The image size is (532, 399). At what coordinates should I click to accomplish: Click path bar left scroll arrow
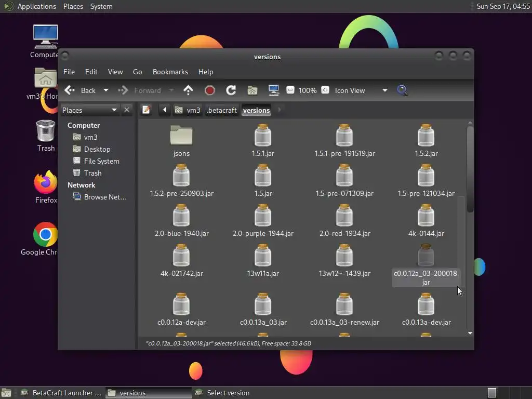coord(165,110)
